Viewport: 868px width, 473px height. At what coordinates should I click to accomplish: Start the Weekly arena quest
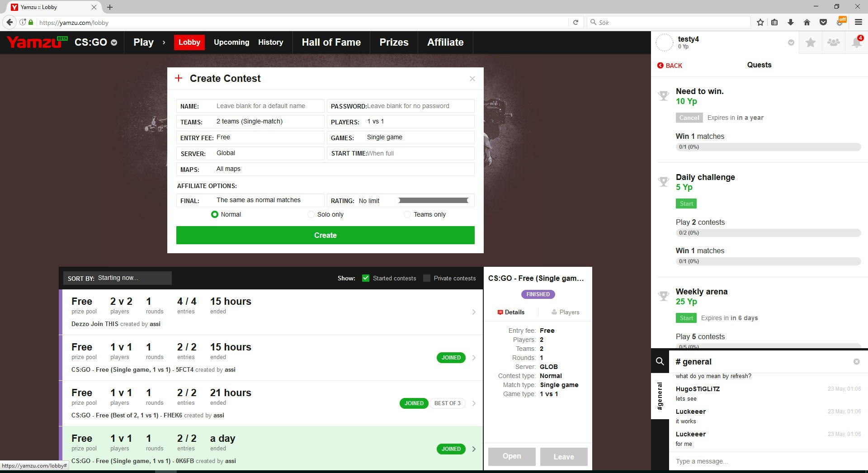click(686, 318)
